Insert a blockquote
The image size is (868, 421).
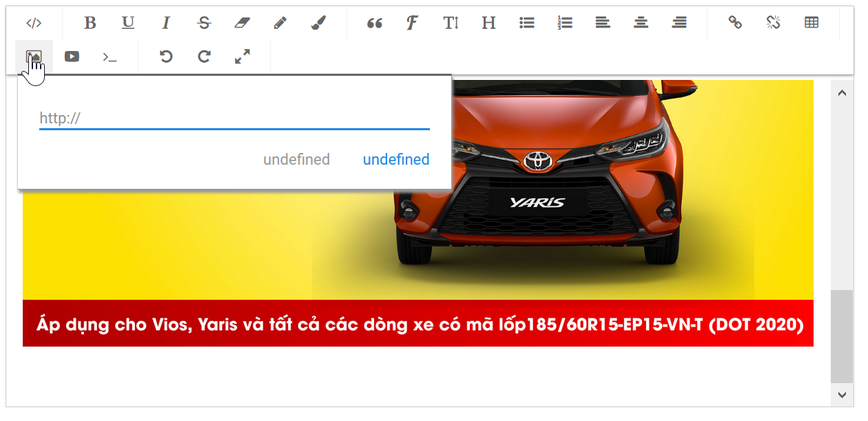click(375, 23)
